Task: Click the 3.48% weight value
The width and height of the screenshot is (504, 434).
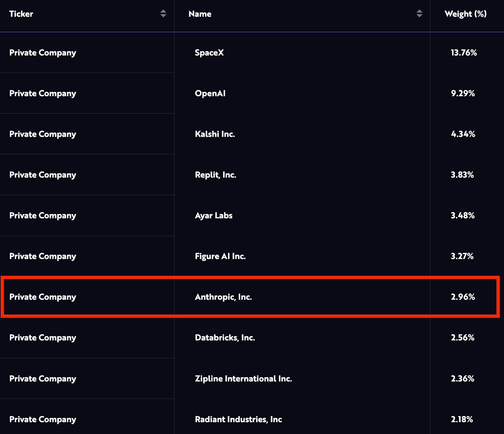Action: point(463,215)
